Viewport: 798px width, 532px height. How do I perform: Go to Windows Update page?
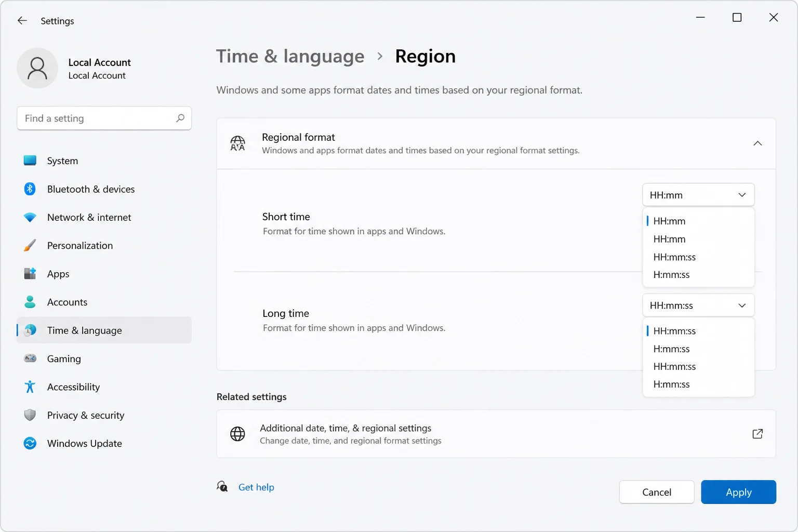tap(104, 443)
